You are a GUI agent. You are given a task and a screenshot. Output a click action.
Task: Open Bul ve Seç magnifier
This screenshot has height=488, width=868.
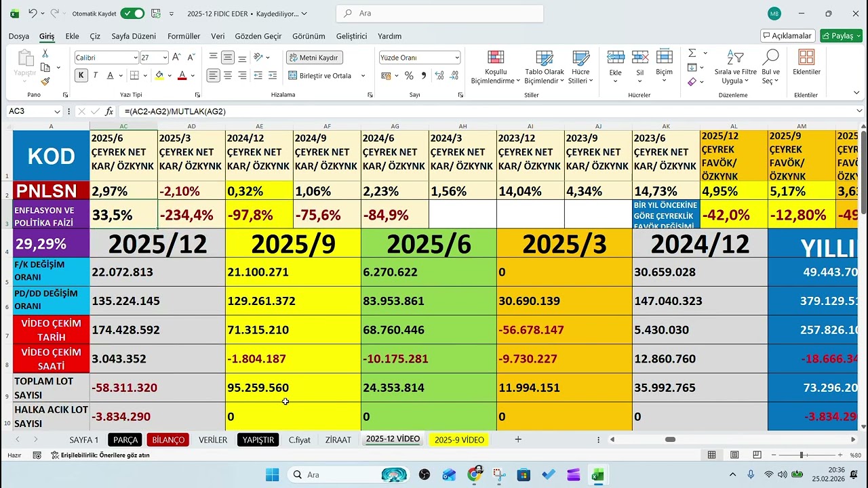coord(770,67)
